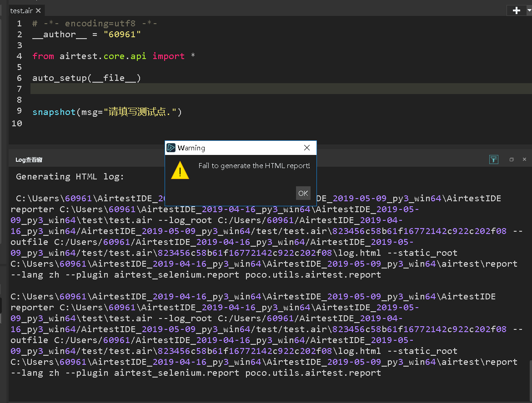The height and width of the screenshot is (403, 532).
Task: Click the __author__ = "60961" line
Action: pyautogui.click(x=86, y=34)
